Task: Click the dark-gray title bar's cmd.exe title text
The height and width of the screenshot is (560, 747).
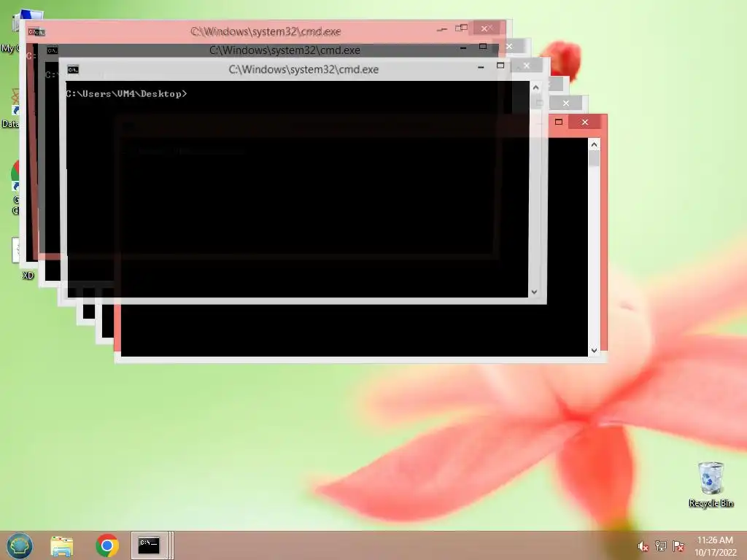Action: (285, 50)
